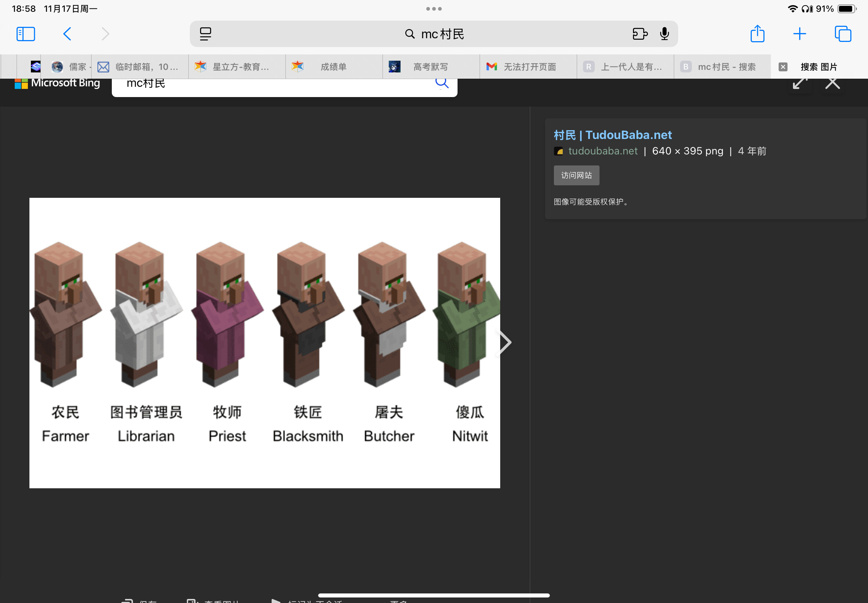
Task: Click the 访问网站 button
Action: click(x=576, y=175)
